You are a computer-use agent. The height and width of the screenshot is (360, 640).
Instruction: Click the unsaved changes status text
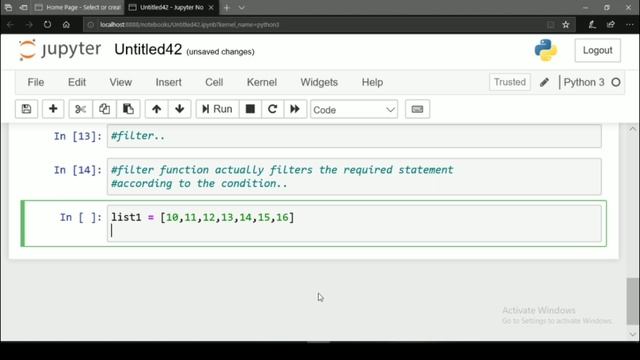(220, 52)
